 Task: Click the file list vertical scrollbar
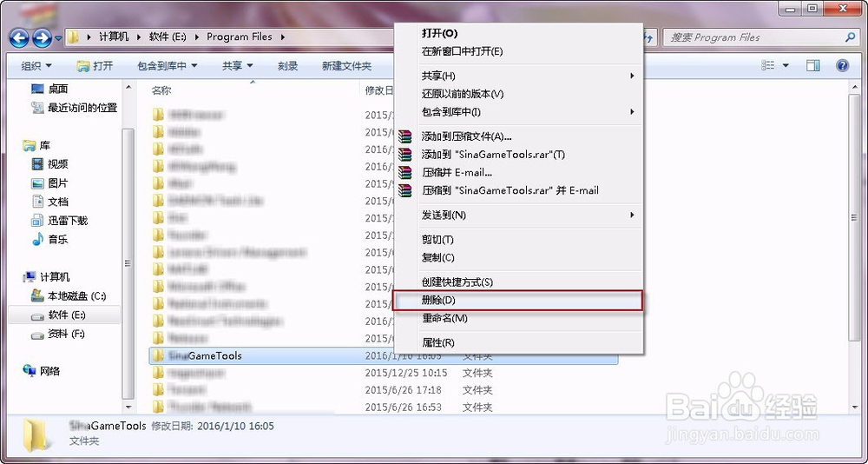(x=852, y=216)
